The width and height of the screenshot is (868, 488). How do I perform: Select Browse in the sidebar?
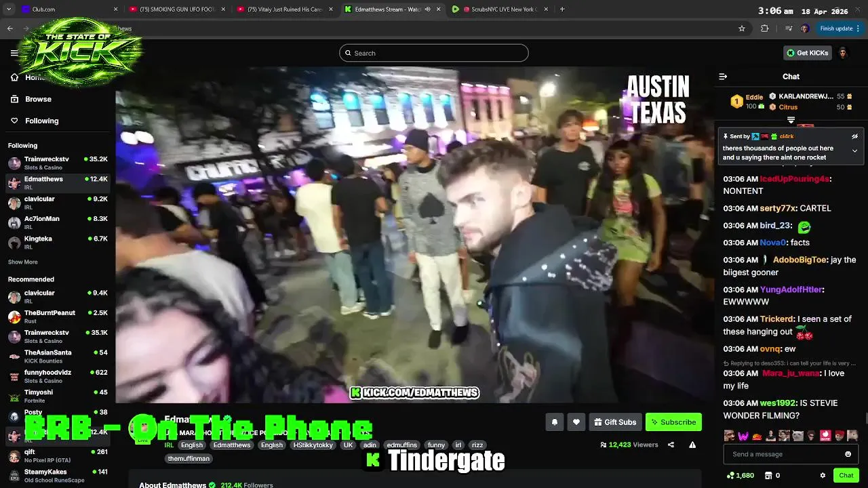[38, 99]
